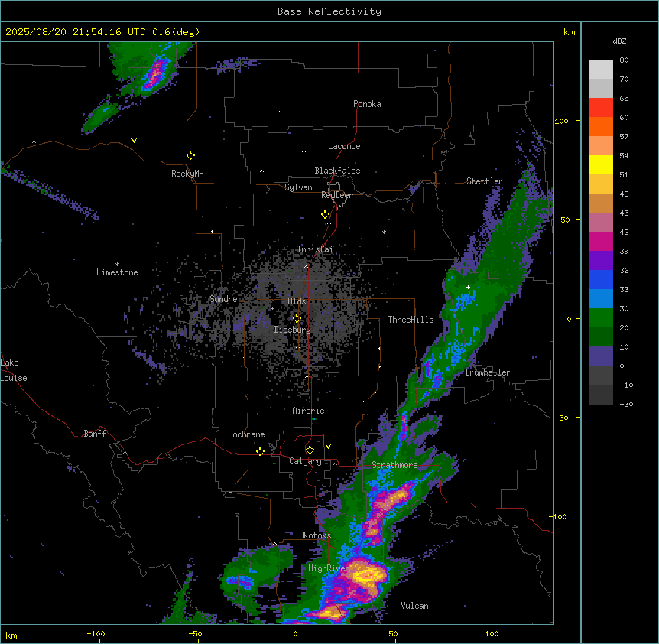Pick the slate violet 0-10 dBZ legend swatch
The height and width of the screenshot is (644, 659).
click(601, 356)
